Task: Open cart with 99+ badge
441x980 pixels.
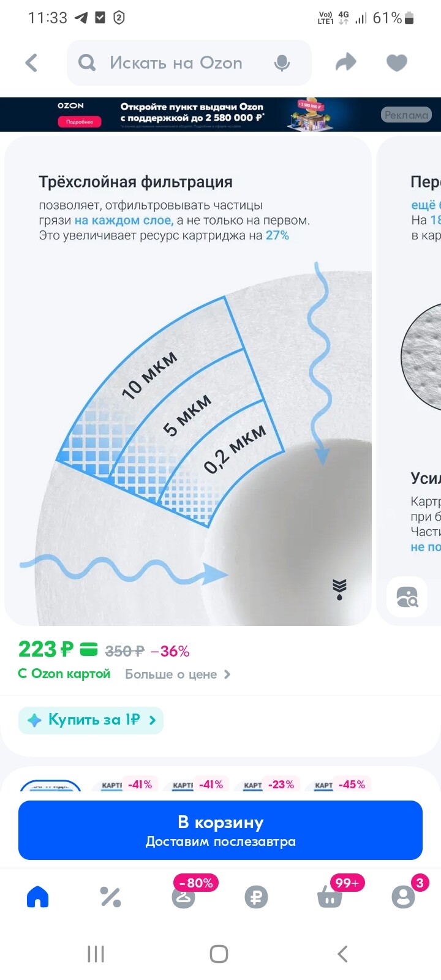Action: pos(330,897)
